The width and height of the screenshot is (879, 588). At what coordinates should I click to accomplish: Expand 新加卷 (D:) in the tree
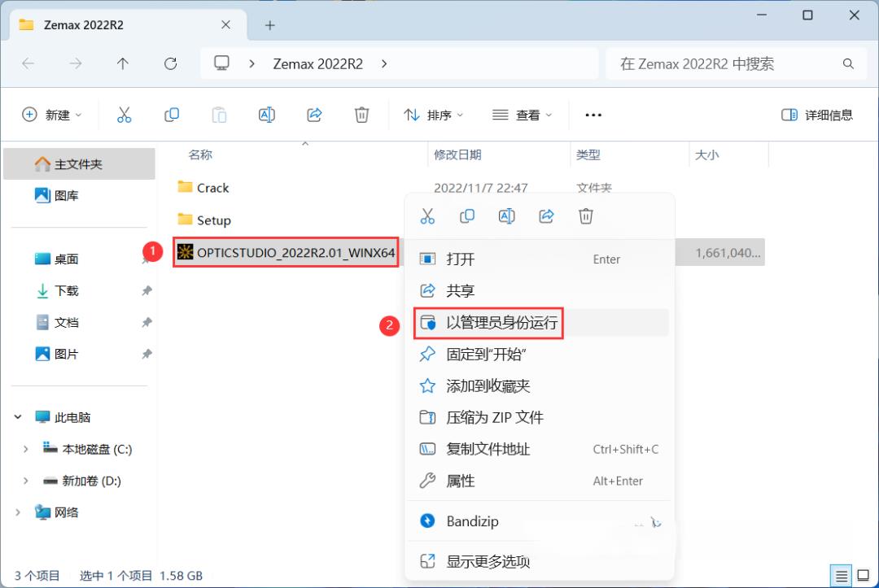coord(26,481)
